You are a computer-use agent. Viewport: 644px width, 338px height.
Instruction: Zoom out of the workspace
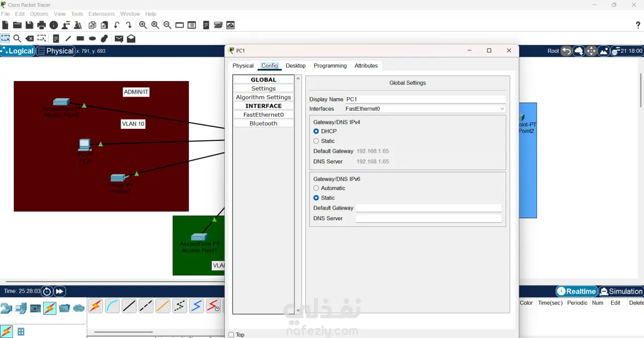click(x=167, y=25)
